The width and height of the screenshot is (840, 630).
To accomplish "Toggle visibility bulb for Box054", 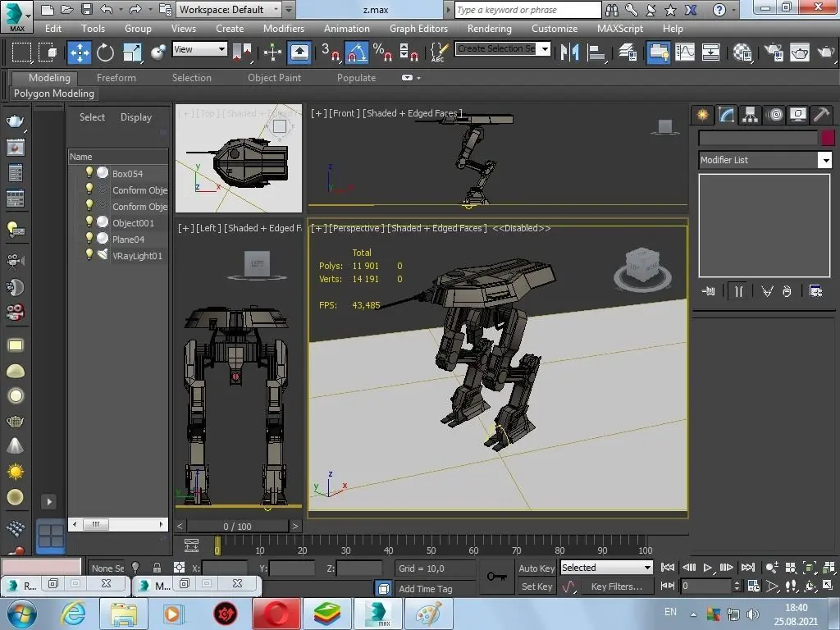I will click(89, 173).
